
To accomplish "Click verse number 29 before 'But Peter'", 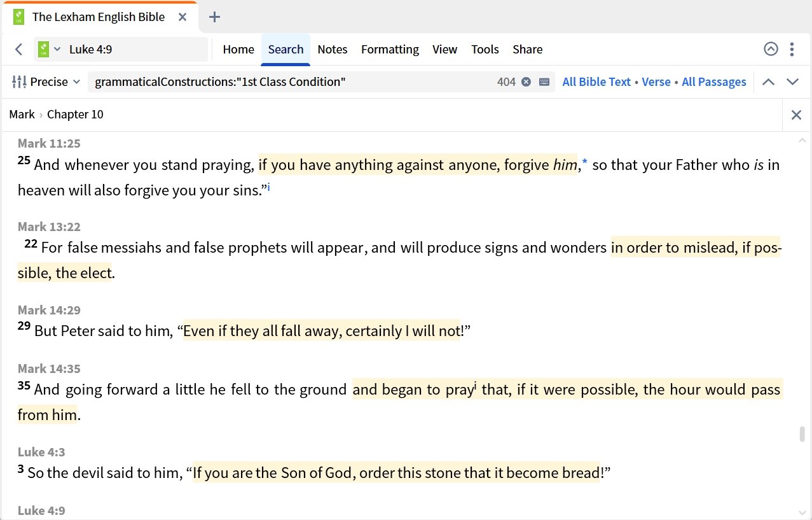I will click(24, 326).
